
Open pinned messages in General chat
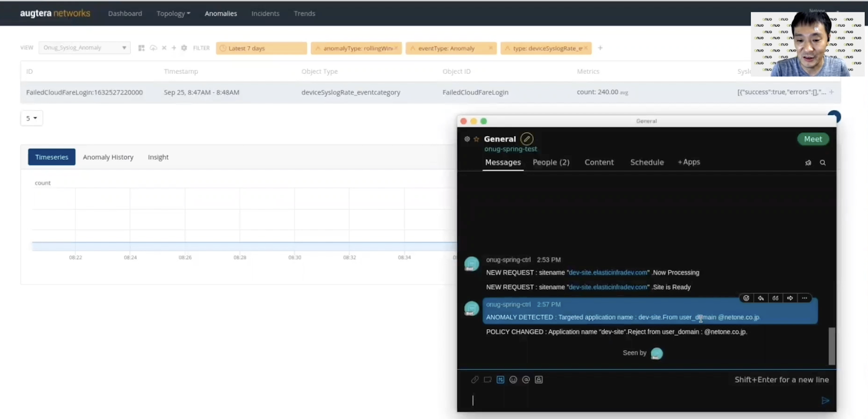click(808, 162)
